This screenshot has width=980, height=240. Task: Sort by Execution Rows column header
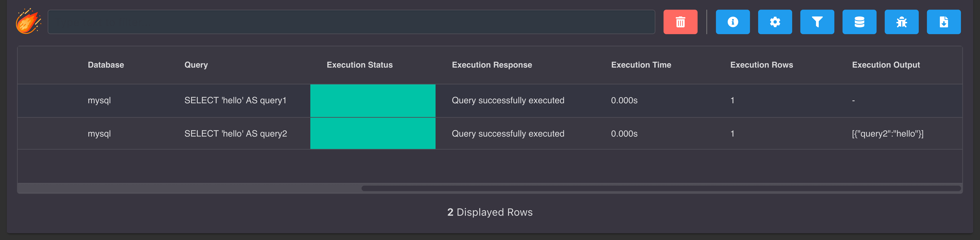click(762, 65)
